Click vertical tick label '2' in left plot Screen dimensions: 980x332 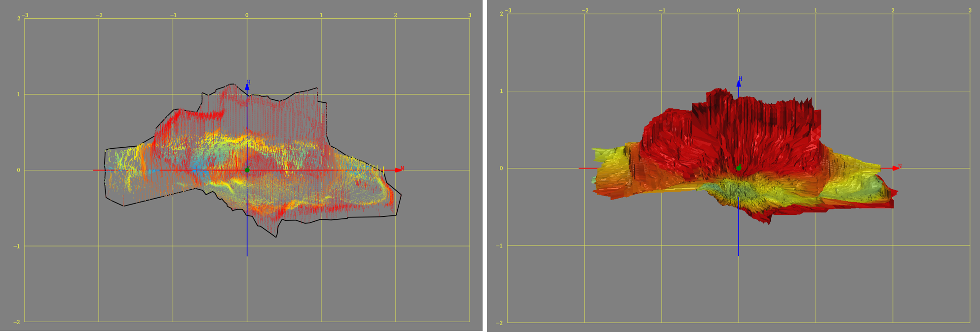(x=19, y=19)
